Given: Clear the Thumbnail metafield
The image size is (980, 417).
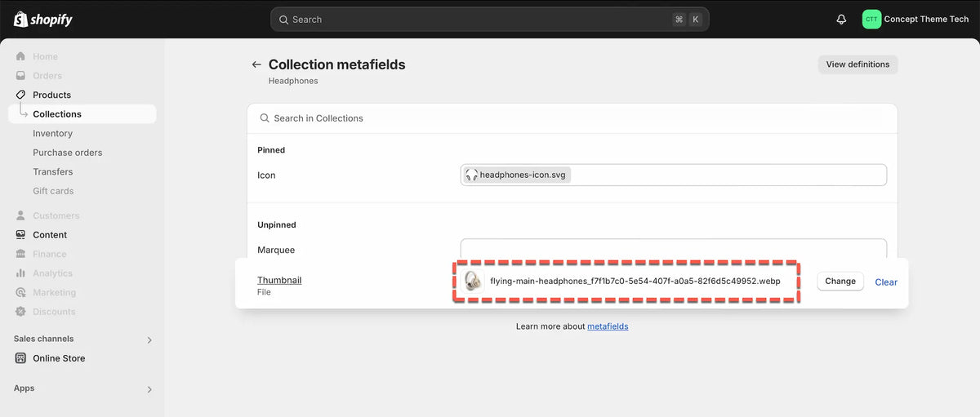Looking at the screenshot, I should click(886, 282).
